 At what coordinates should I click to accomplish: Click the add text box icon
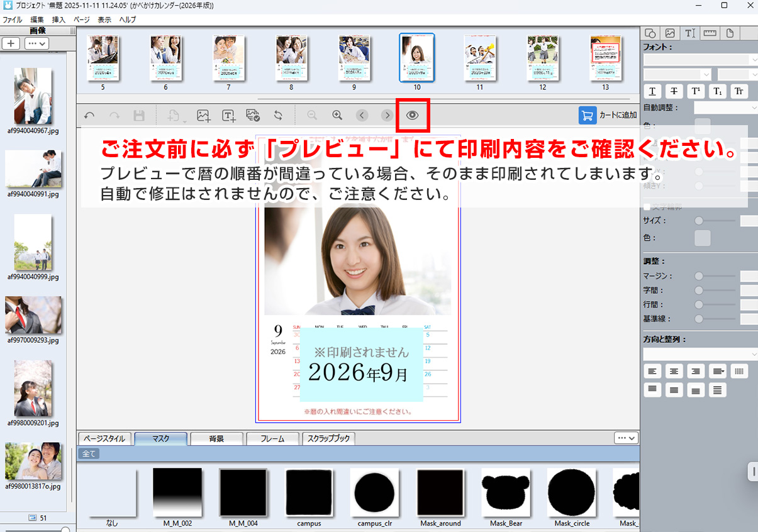click(x=229, y=115)
